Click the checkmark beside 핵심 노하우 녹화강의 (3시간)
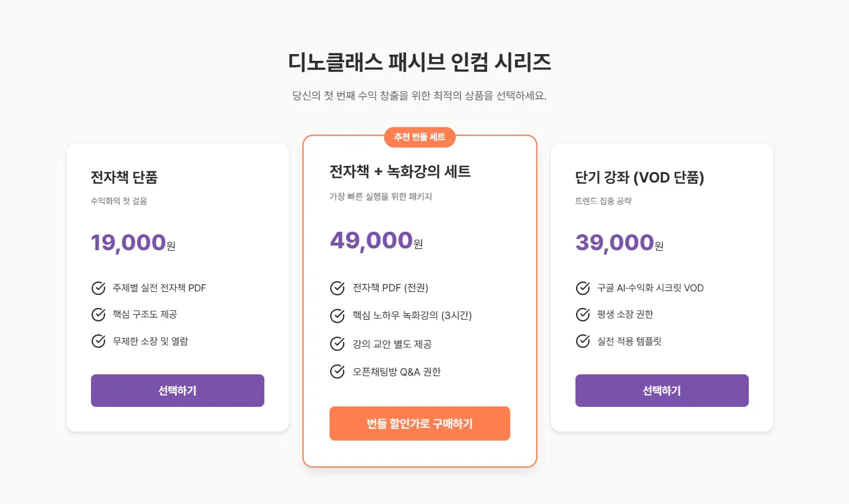Image resolution: width=849 pixels, height=504 pixels. [337, 316]
